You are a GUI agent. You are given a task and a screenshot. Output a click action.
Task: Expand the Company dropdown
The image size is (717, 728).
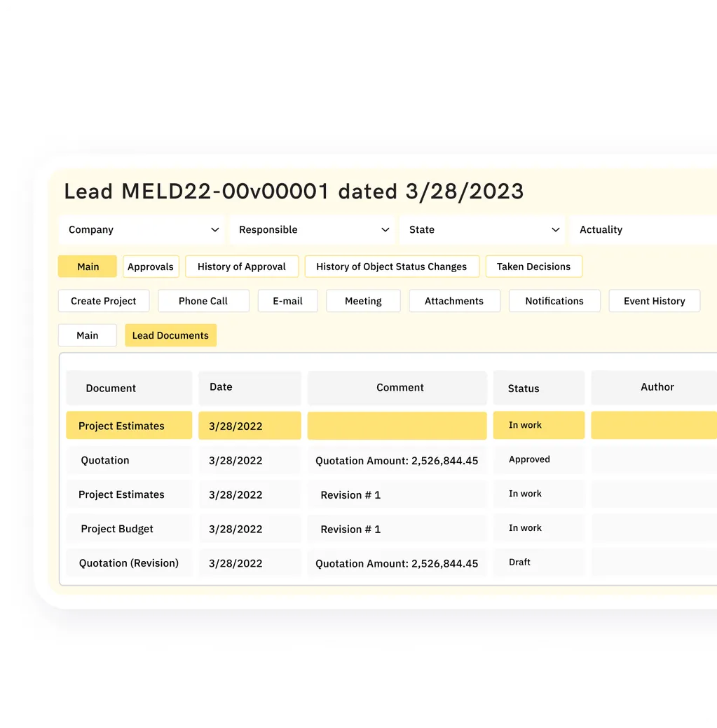[142, 230]
